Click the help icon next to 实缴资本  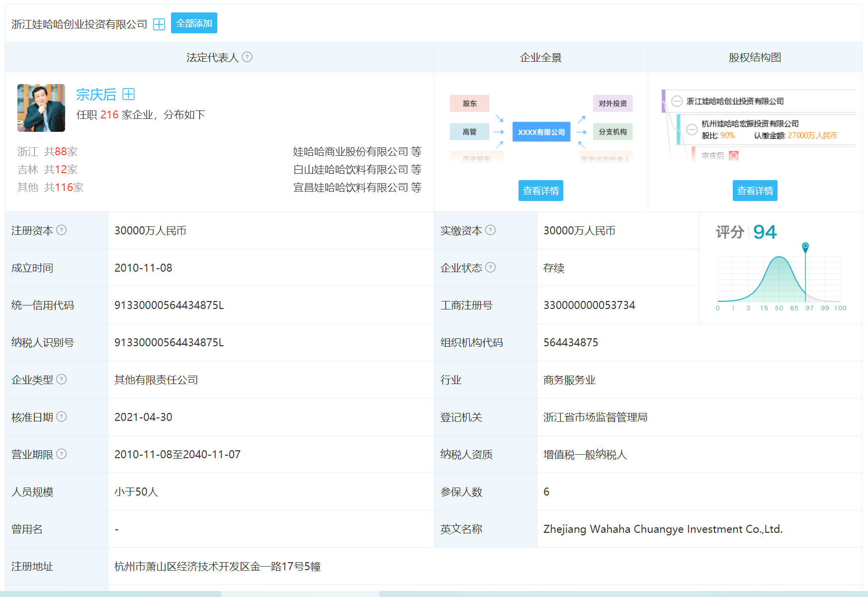click(490, 230)
